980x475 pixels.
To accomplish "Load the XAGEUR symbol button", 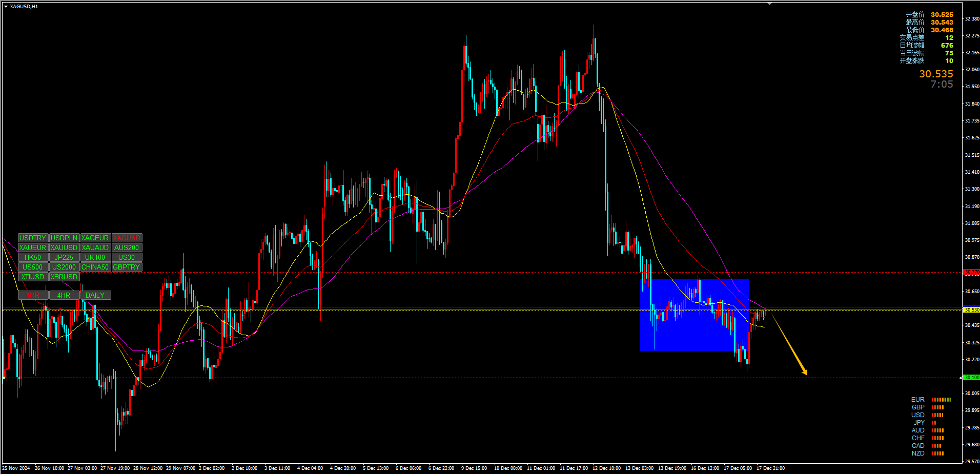I will (x=95, y=238).
